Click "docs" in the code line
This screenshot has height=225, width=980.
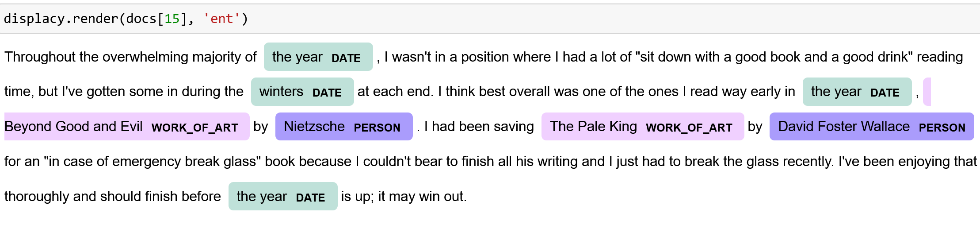pos(141,19)
